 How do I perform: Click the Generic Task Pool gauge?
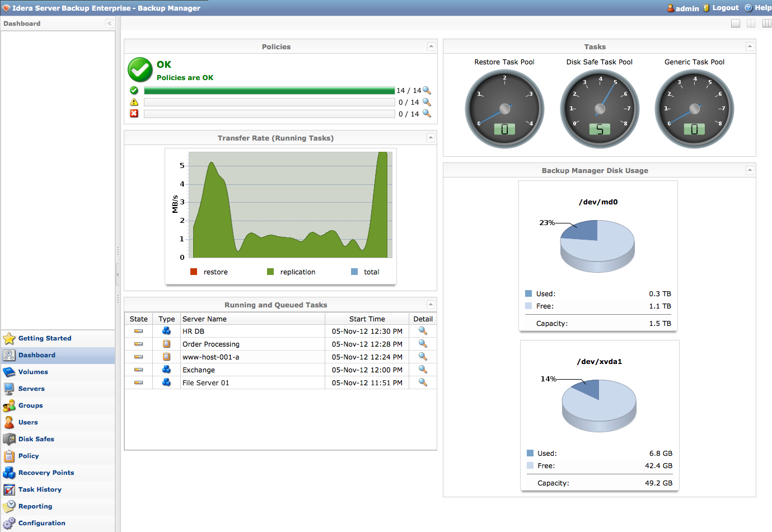(x=694, y=109)
